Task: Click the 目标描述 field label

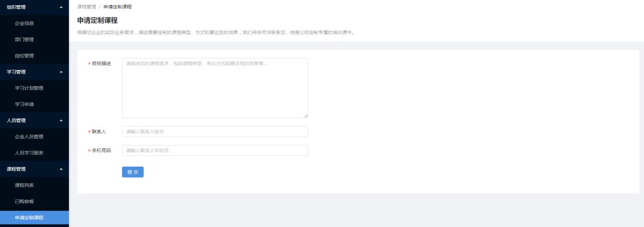Action: click(x=101, y=63)
